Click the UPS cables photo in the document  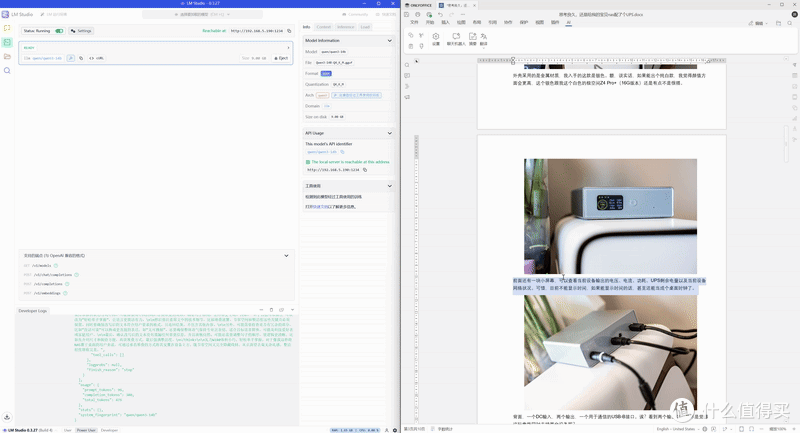click(x=610, y=352)
